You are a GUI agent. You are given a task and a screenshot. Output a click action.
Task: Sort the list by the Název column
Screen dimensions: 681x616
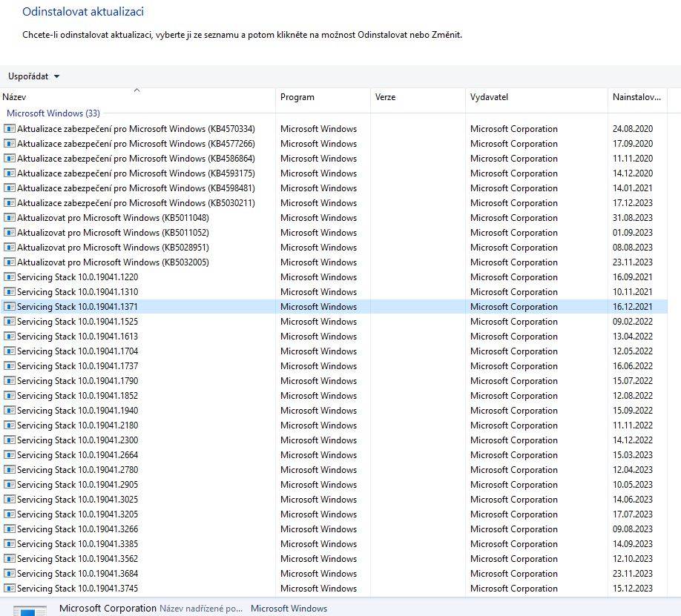pyautogui.click(x=138, y=97)
